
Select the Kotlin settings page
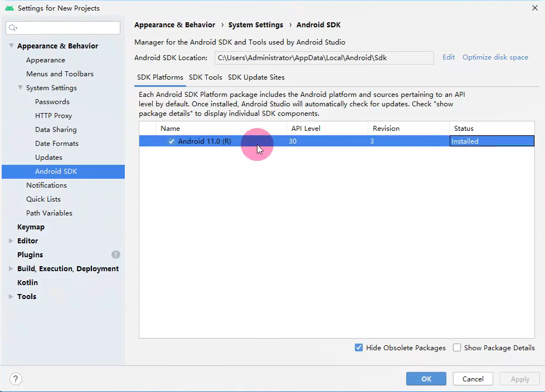27,282
